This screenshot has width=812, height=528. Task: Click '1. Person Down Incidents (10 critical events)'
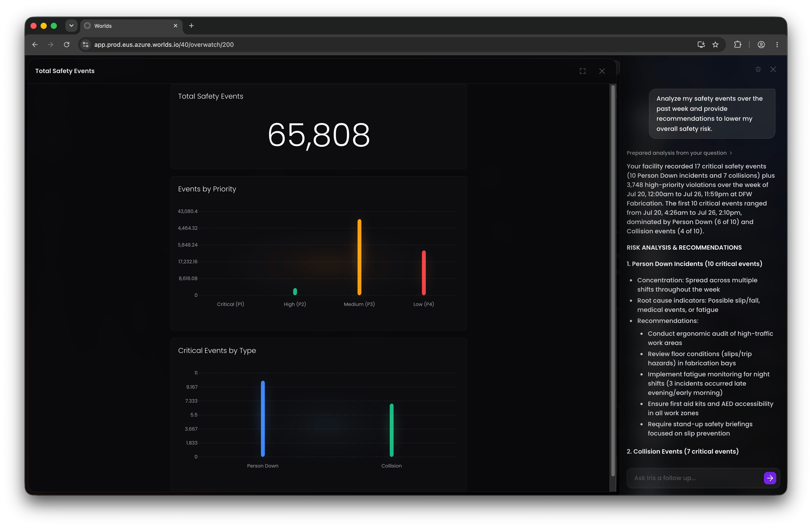(694, 264)
